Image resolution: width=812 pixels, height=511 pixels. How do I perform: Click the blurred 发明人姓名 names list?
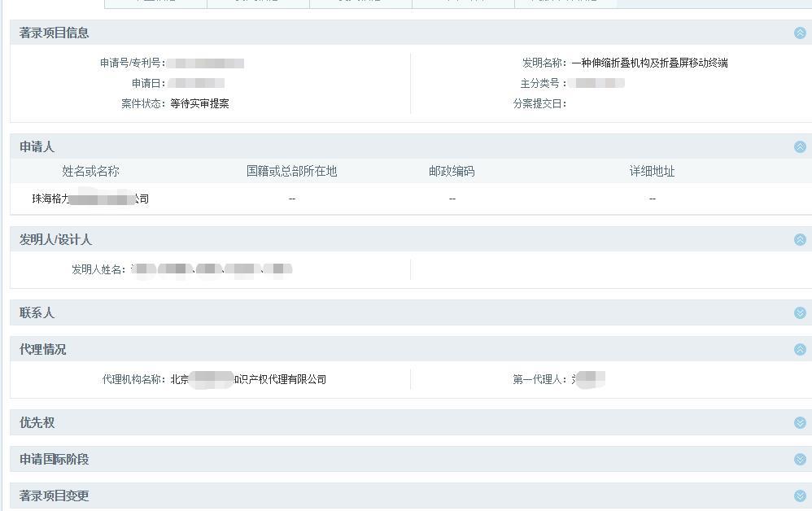click(212, 269)
